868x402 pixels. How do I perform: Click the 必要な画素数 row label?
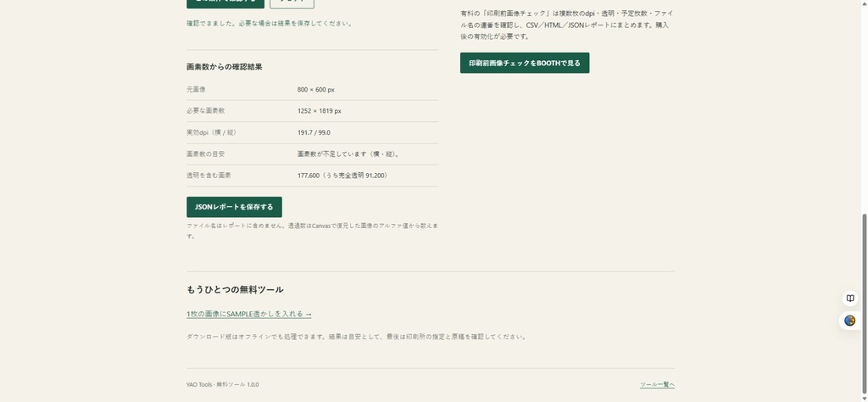pos(205,111)
